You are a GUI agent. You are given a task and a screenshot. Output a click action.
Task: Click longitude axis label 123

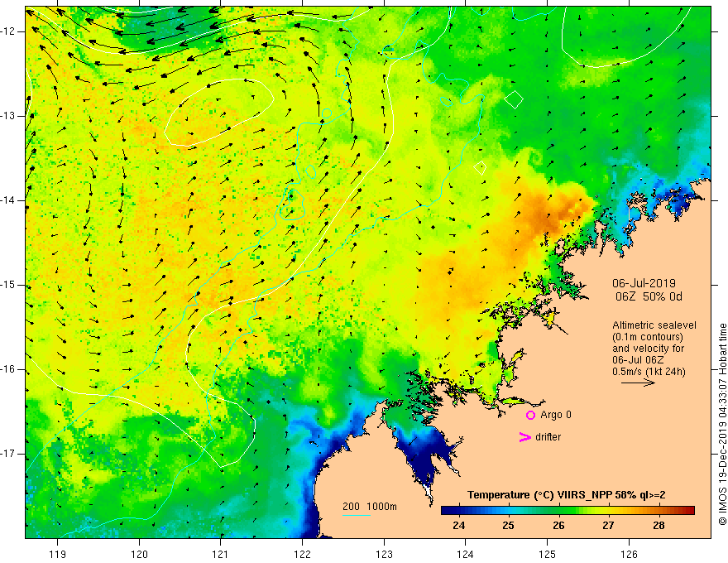384,554
